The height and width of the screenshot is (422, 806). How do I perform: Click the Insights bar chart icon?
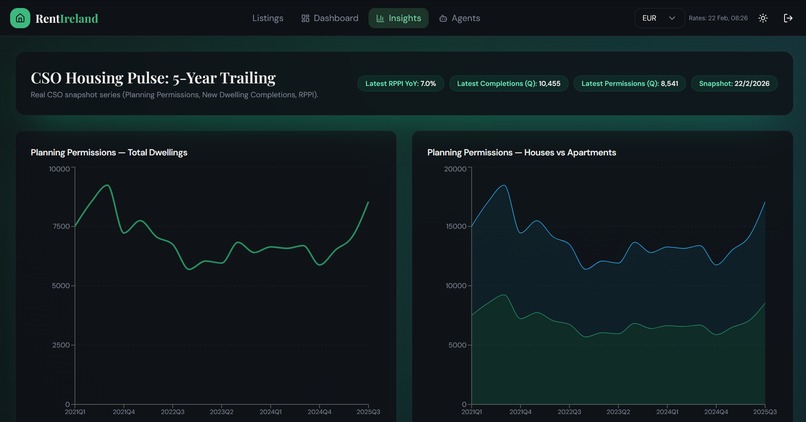(x=380, y=19)
